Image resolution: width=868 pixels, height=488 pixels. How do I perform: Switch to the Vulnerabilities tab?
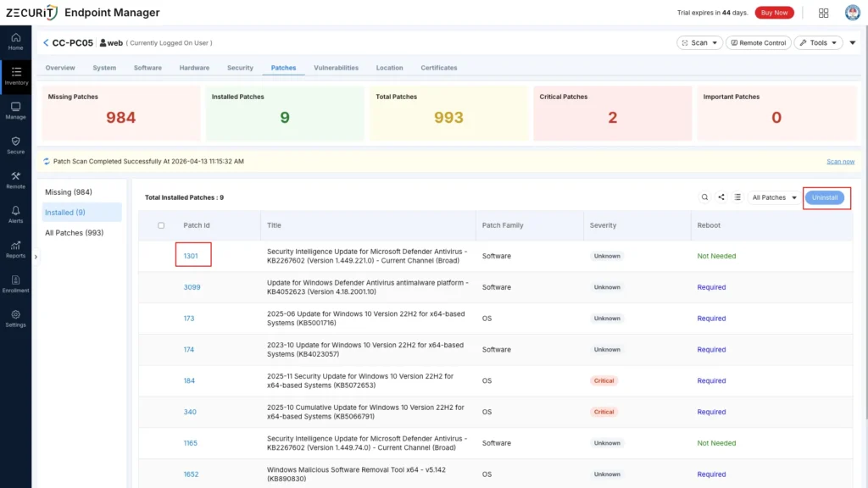pyautogui.click(x=336, y=68)
